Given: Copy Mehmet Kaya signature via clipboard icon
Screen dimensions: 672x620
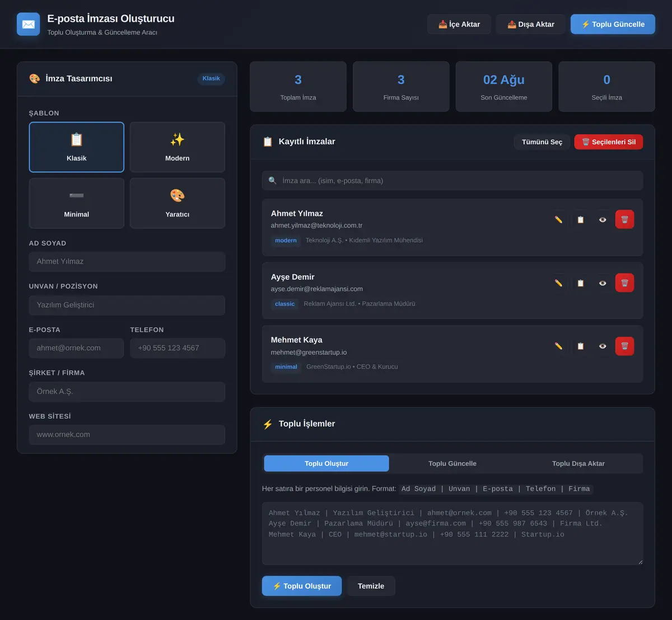Looking at the screenshot, I should click(581, 346).
